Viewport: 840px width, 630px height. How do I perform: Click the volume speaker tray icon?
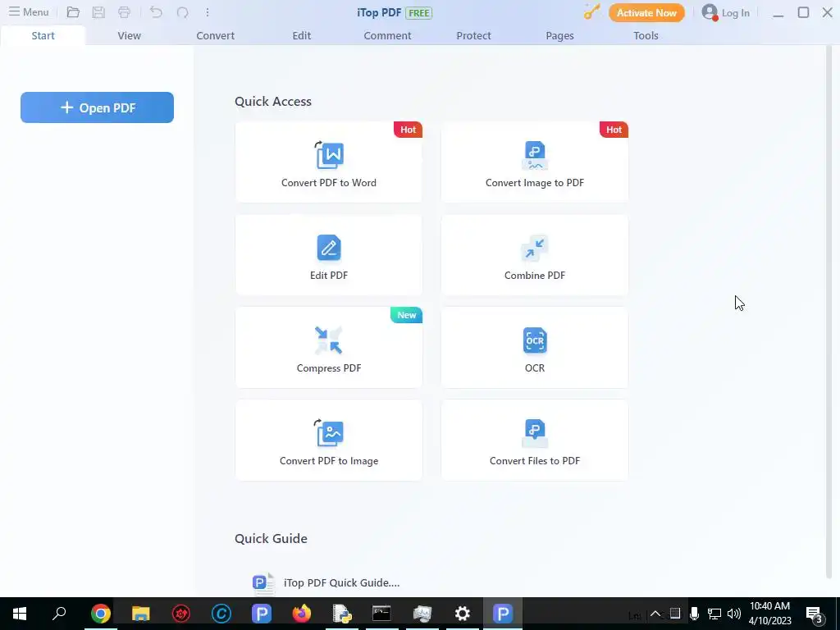(x=734, y=614)
